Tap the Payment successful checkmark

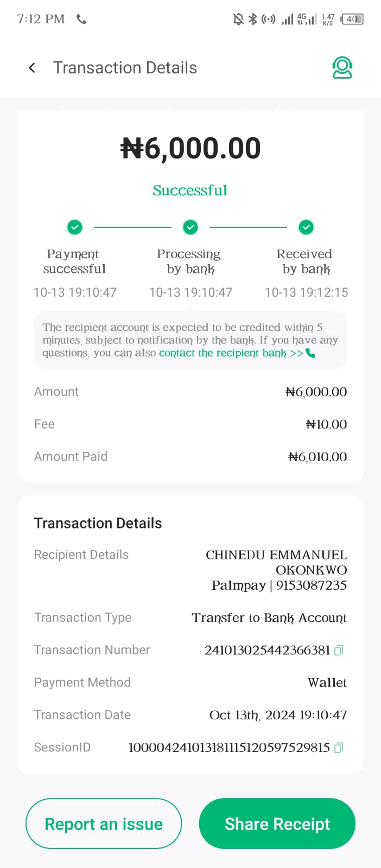point(74,227)
